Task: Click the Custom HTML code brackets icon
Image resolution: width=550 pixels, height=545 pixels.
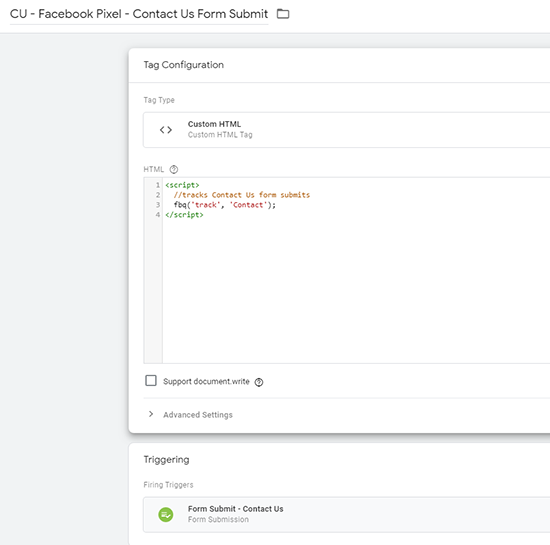Action: pyautogui.click(x=166, y=130)
